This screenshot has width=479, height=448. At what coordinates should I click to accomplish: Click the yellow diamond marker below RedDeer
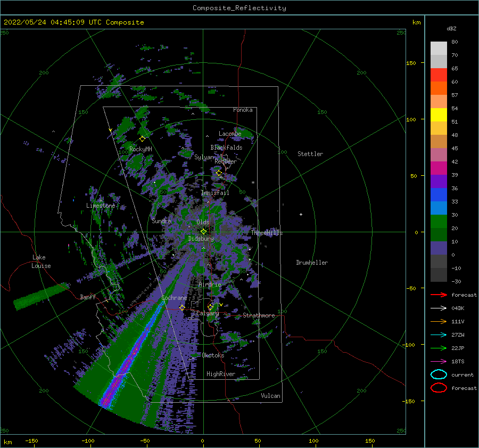tap(219, 173)
